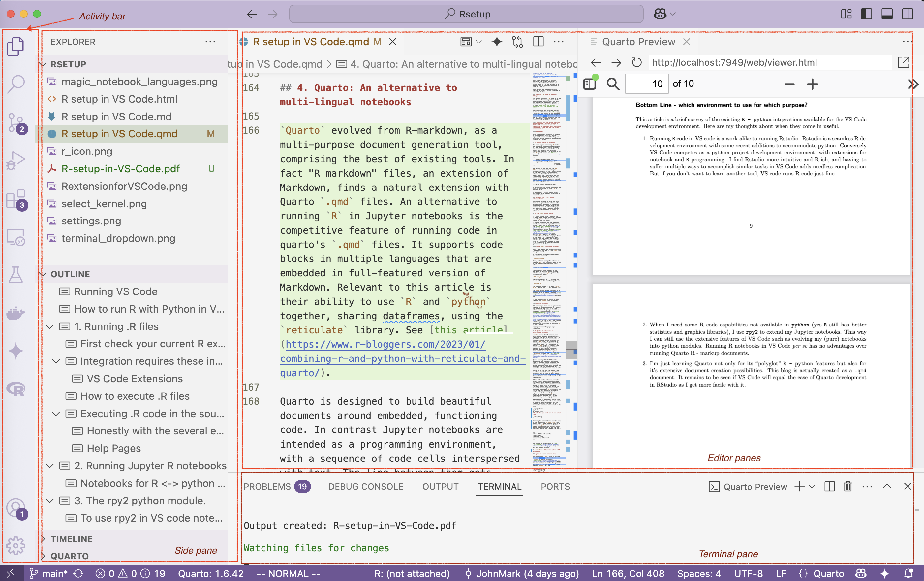Kill terminal with the trash icon
924x581 pixels.
[847, 486]
